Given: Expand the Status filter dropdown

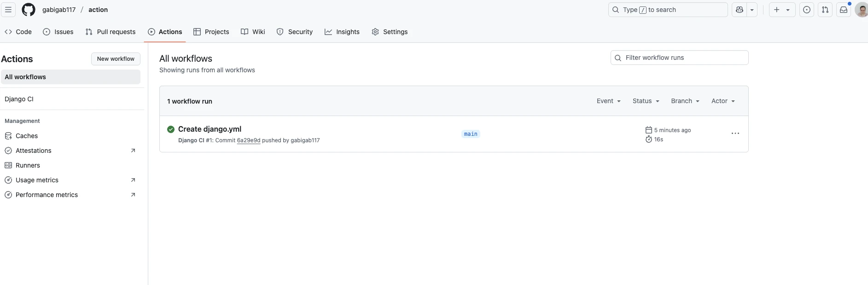Looking at the screenshot, I should coord(646,101).
